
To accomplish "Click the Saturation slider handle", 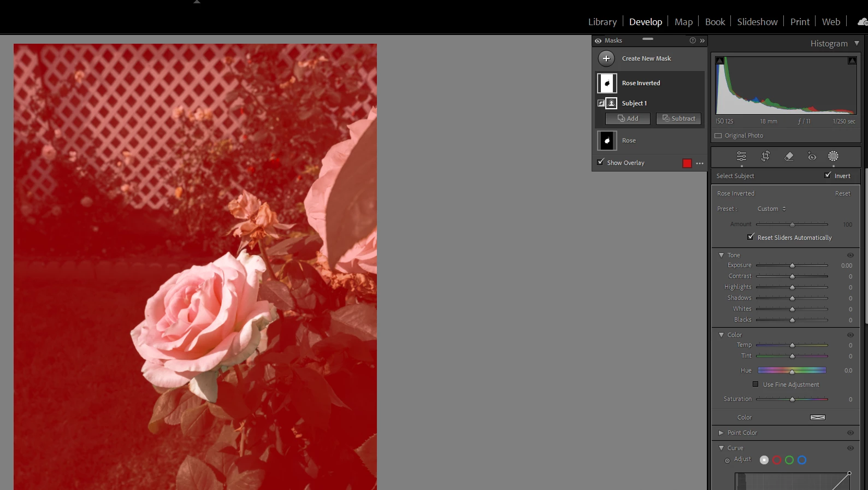I will (x=792, y=399).
